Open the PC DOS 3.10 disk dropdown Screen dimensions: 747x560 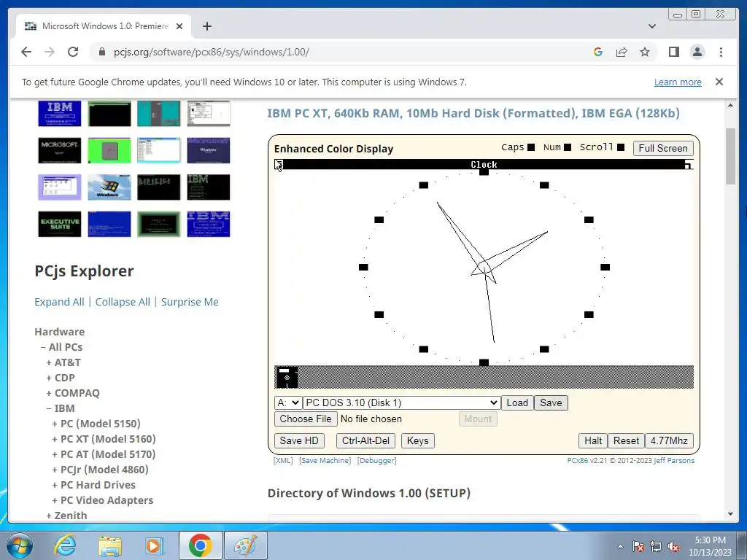click(x=402, y=402)
